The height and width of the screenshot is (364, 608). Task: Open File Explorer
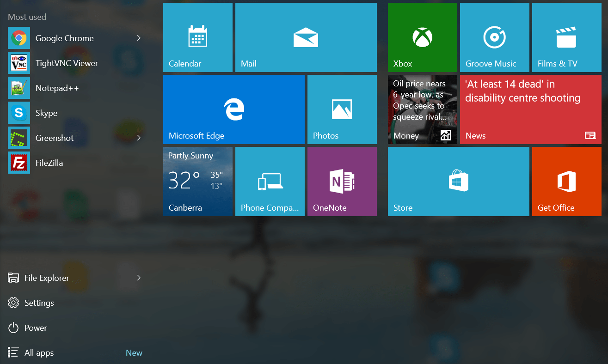(47, 278)
